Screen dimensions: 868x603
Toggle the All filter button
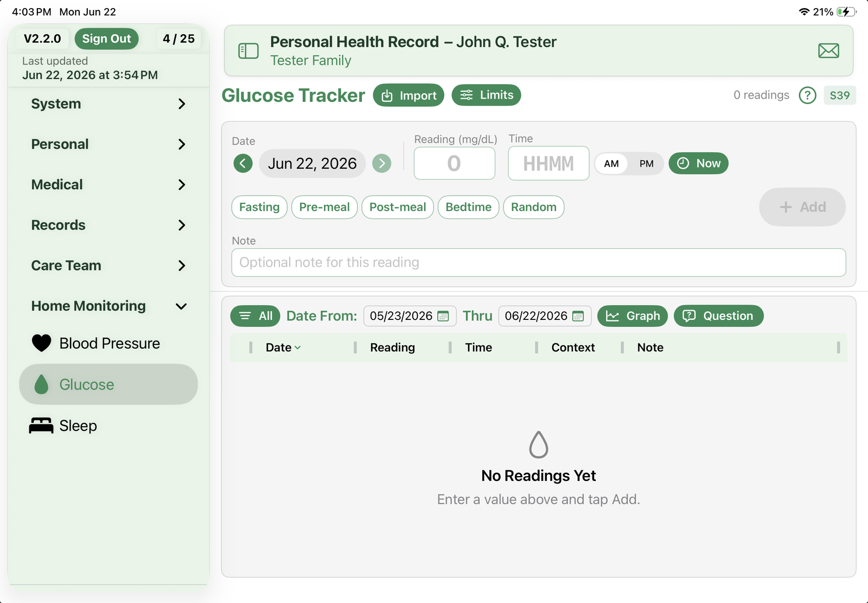click(255, 316)
